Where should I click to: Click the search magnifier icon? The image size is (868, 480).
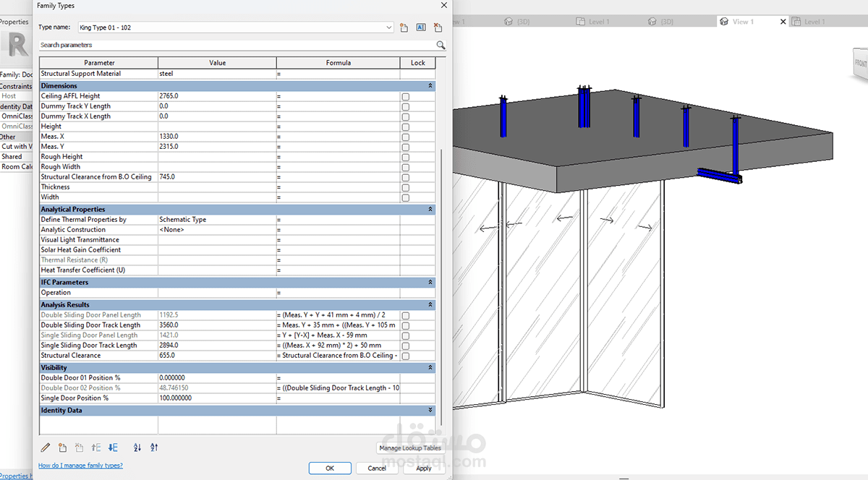tap(441, 45)
